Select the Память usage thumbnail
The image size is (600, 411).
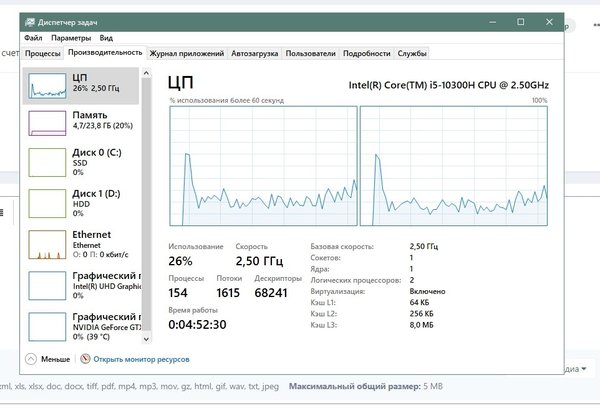coord(46,122)
